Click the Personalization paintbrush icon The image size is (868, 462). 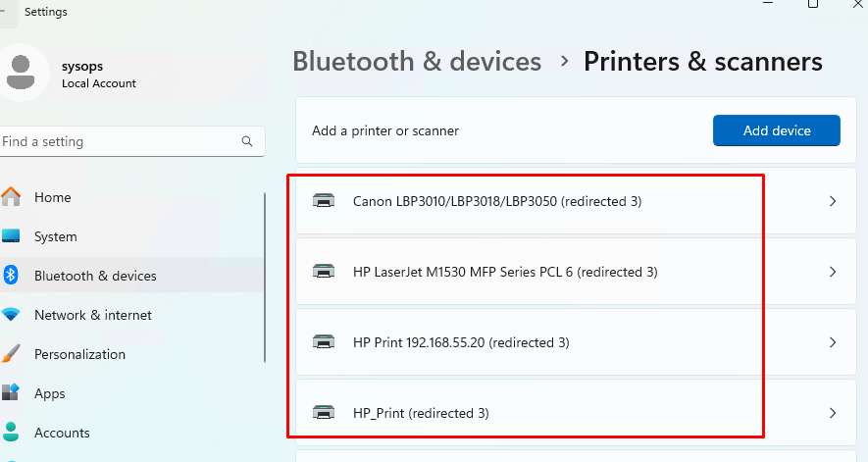[x=12, y=354]
